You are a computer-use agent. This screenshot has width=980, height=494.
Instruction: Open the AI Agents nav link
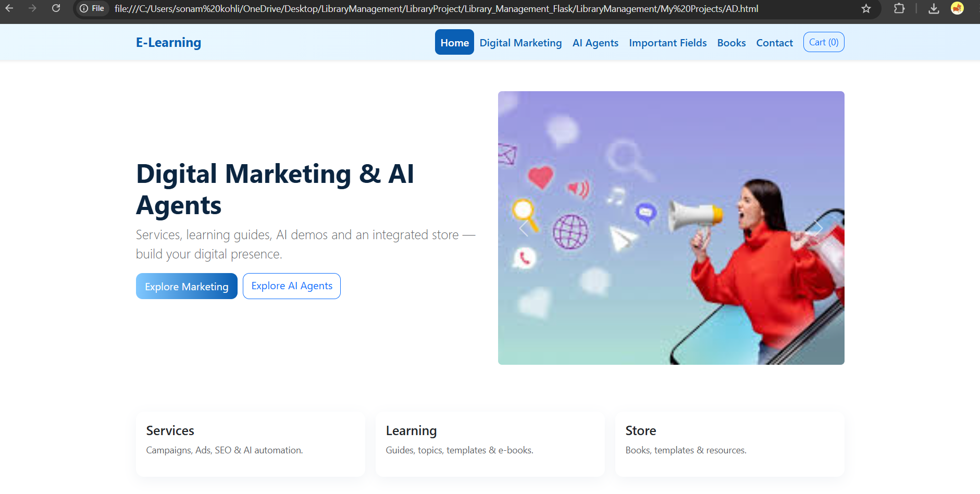[x=595, y=43]
